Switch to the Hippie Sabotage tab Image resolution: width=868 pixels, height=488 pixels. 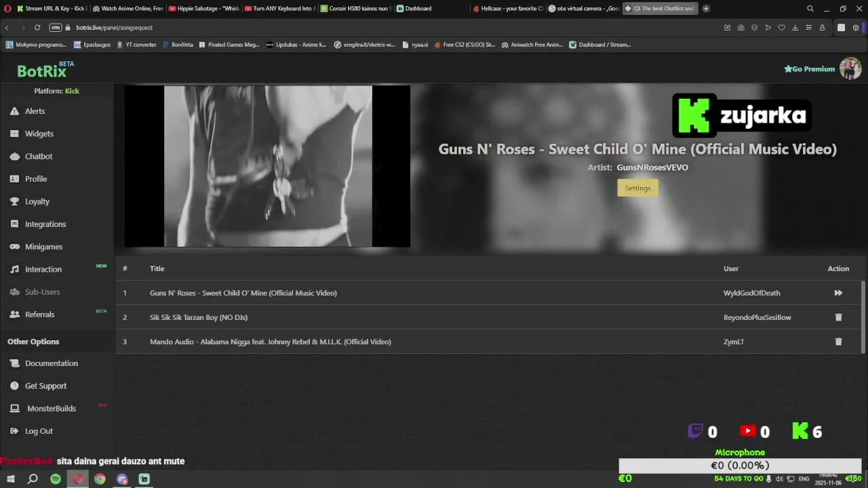[x=203, y=9]
